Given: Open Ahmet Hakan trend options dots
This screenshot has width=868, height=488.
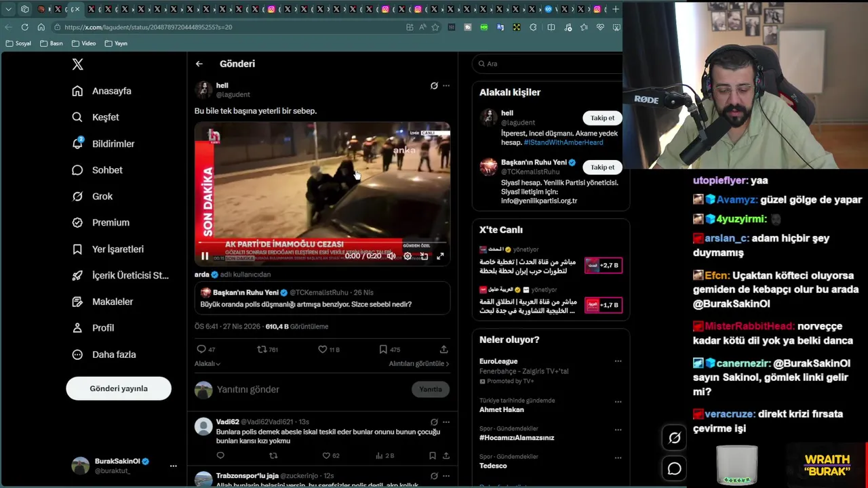Looking at the screenshot, I should [x=618, y=401].
